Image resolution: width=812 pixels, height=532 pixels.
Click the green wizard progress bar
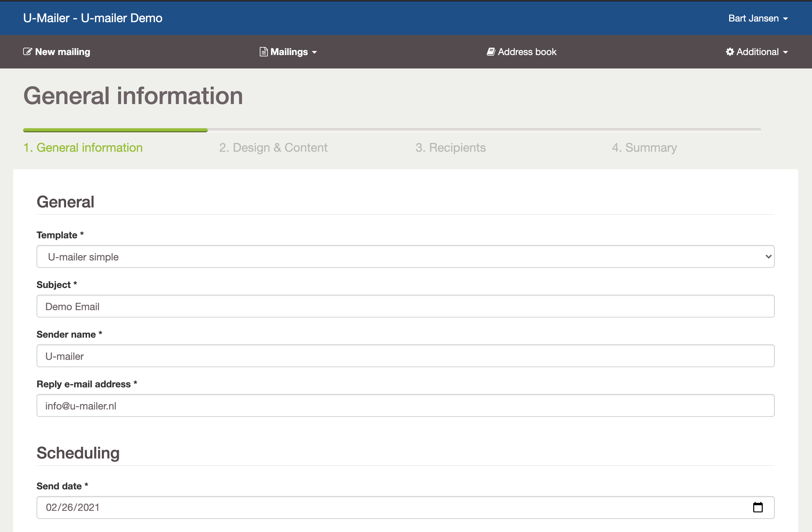pyautogui.click(x=115, y=130)
